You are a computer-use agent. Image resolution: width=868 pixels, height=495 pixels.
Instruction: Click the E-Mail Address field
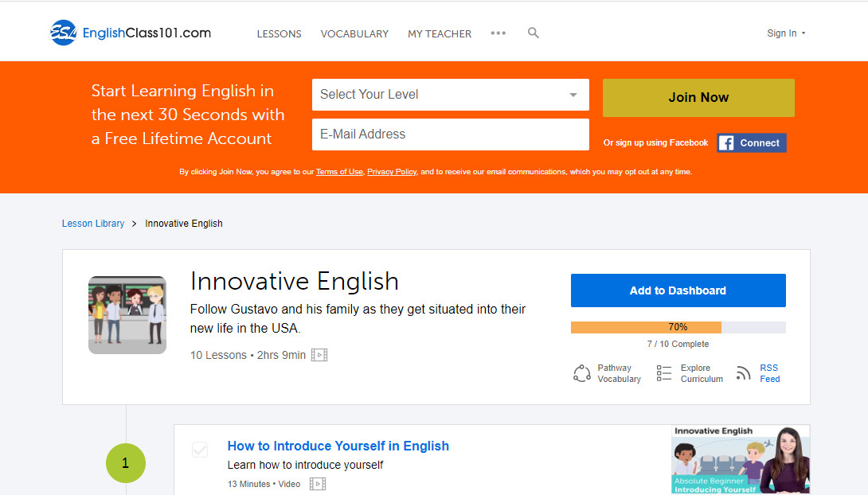pos(451,134)
